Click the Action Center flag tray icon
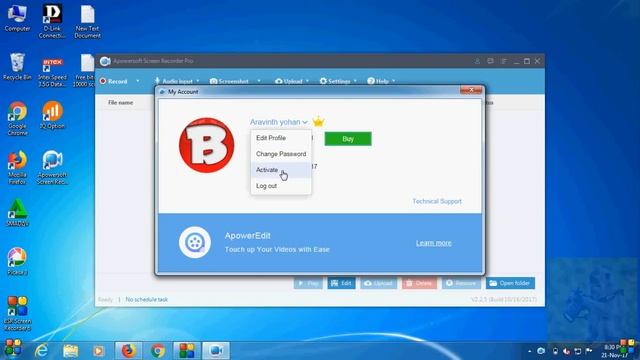Image resolution: width=640 pixels, height=360 pixels. (589, 351)
